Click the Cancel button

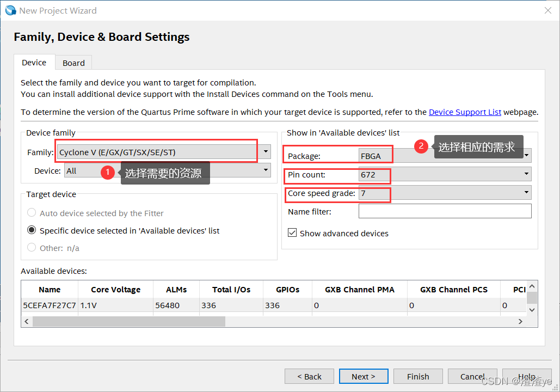(472, 376)
